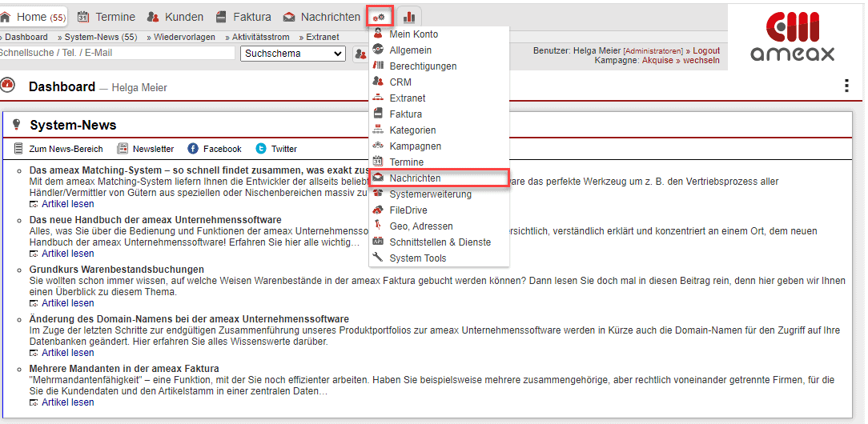Expand the Suchschema dropdown
This screenshot has height=424, width=868.
point(292,54)
